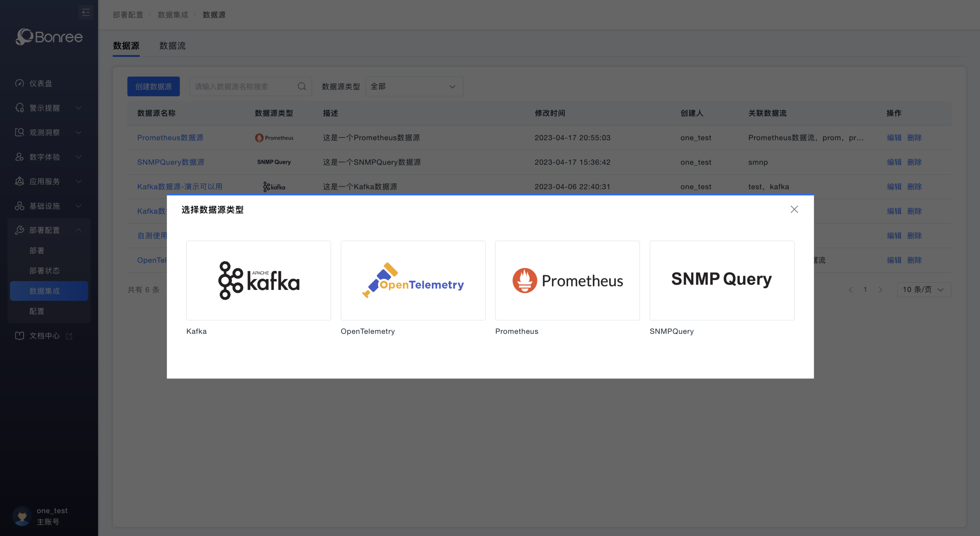Click the search magnifier icon
Viewport: 980px width, 536px height.
point(302,87)
